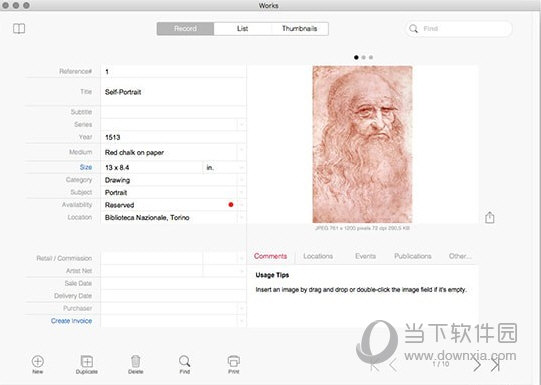The image size is (541, 385).
Task: Open the Publications tab
Action: [x=413, y=256]
